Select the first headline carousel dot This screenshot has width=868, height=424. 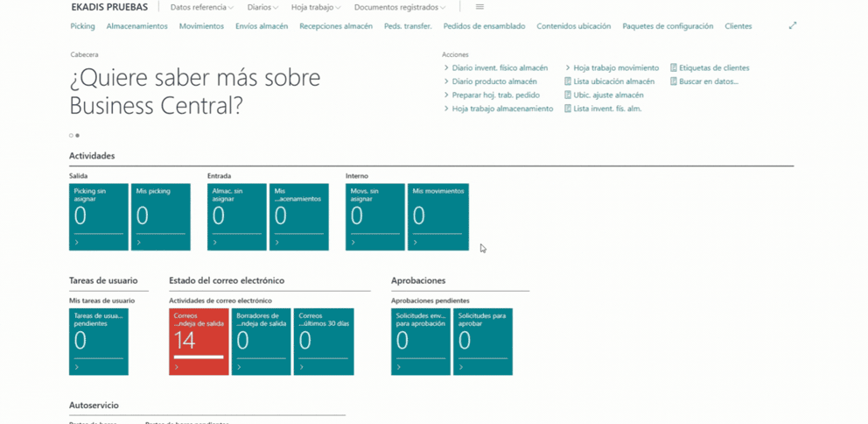(71, 136)
